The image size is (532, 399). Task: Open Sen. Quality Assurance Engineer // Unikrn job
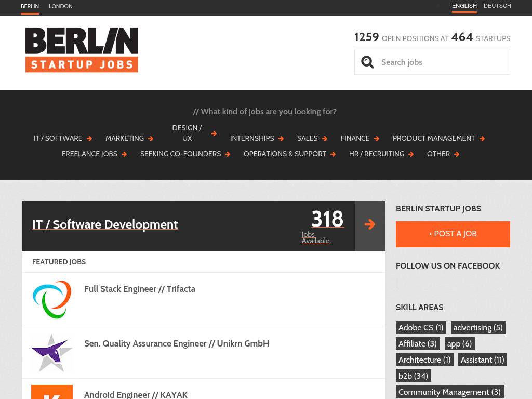(177, 344)
